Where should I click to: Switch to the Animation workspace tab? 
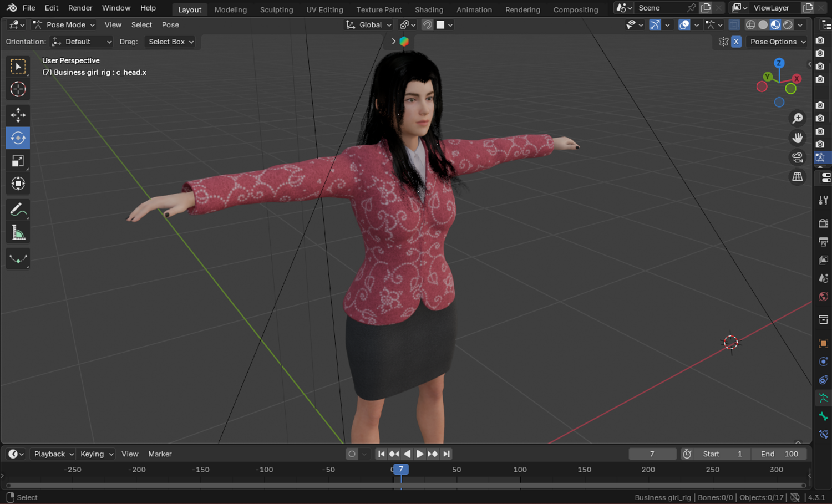[474, 9]
